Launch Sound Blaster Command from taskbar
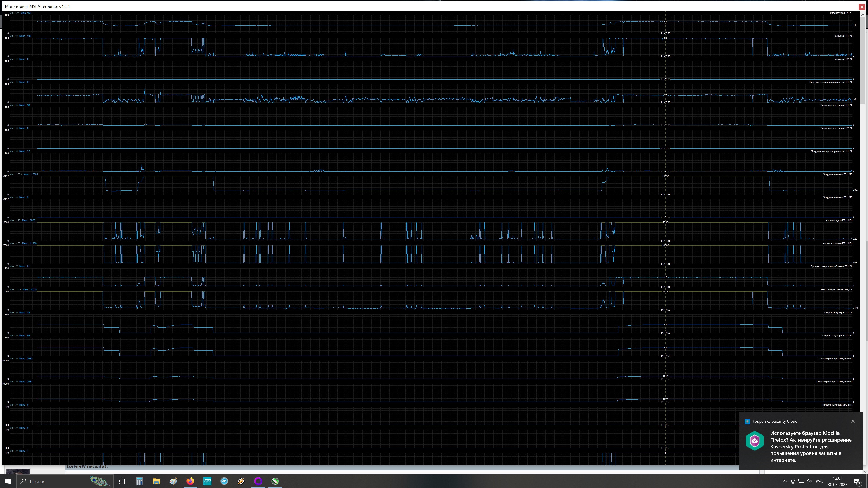This screenshot has height=488, width=868. (x=207, y=481)
